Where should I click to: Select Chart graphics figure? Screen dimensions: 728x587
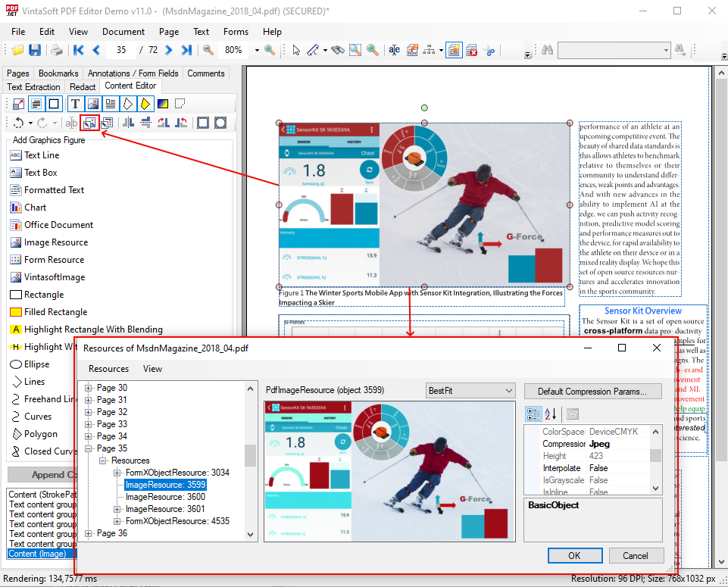[28, 208]
